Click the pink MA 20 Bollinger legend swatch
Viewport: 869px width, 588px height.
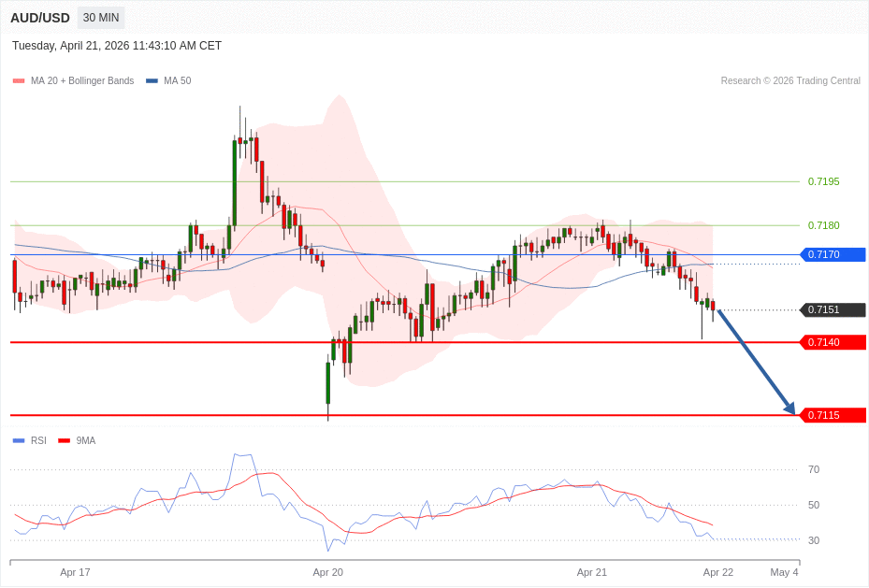pos(19,81)
